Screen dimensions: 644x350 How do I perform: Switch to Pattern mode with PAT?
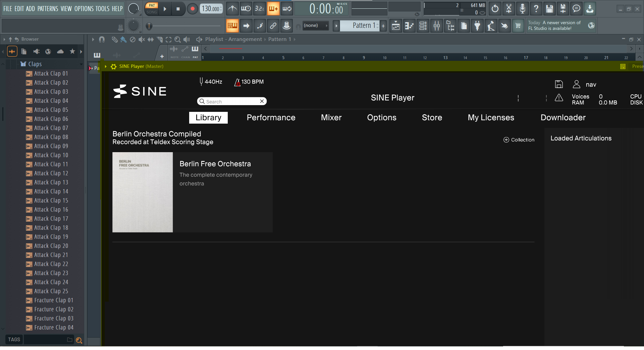click(x=152, y=5)
